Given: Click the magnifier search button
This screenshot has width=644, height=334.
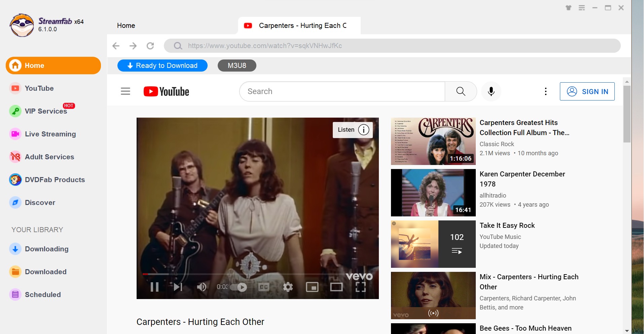Looking at the screenshot, I should [461, 91].
